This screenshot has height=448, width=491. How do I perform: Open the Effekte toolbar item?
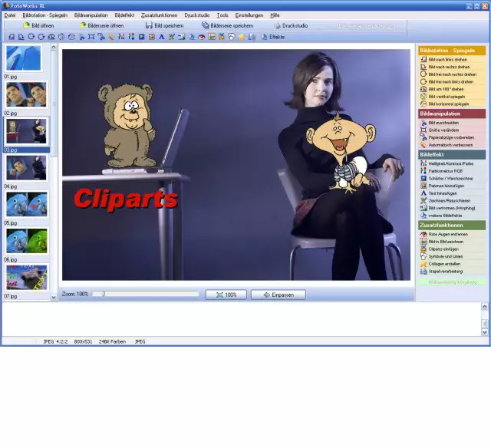pos(273,37)
